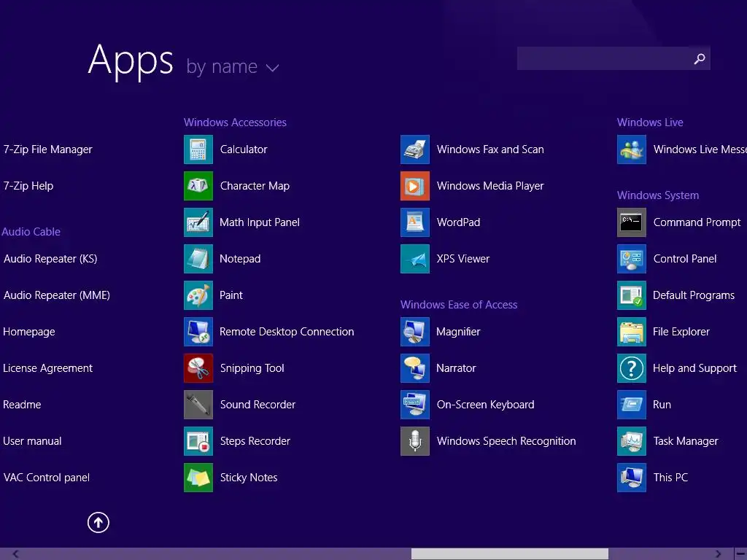Select the Windows Ease of Access header
Viewport: 747px width, 560px height.
[x=459, y=305]
